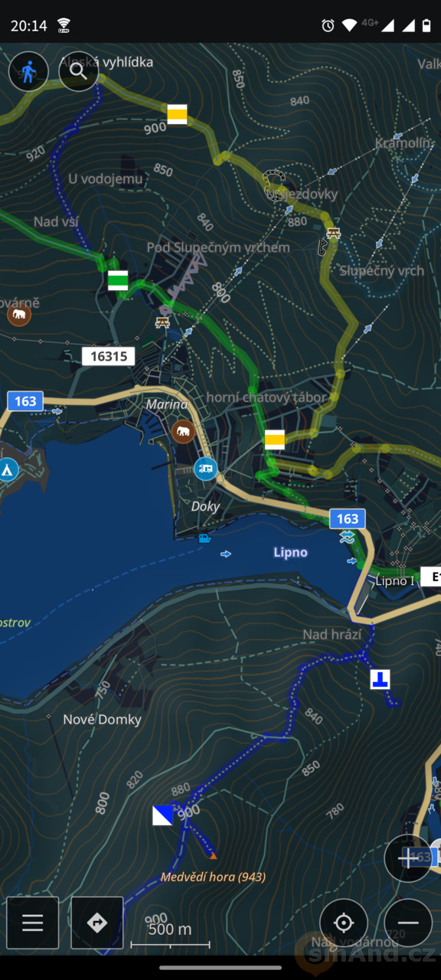Open the pedestrian profile selector
441x980 pixels.
coord(28,72)
